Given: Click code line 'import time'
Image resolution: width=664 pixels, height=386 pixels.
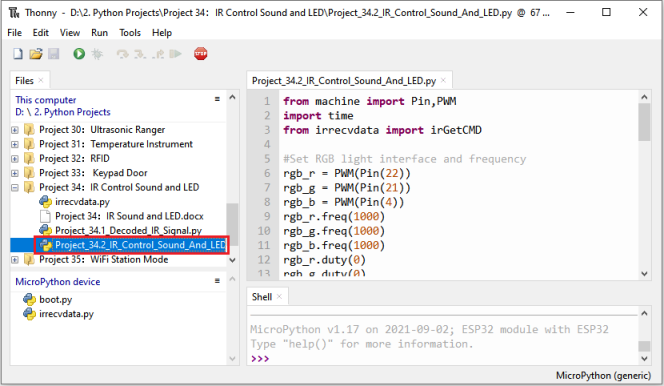Looking at the screenshot, I should [318, 116].
